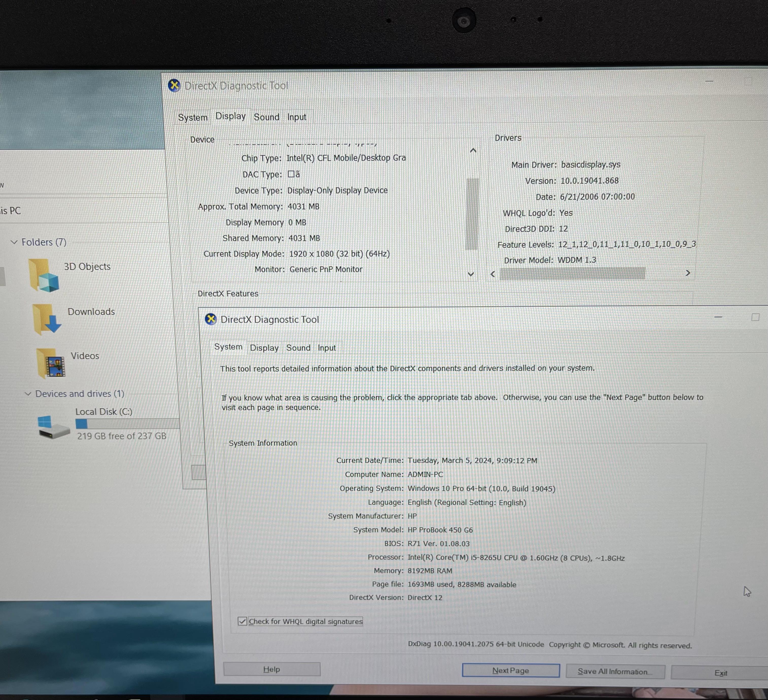Viewport: 768px width, 700px height.
Task: Switch to System tab in front window
Action: [x=228, y=346]
